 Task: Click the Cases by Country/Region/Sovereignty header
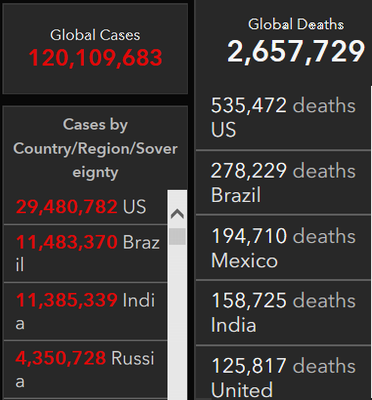95,148
